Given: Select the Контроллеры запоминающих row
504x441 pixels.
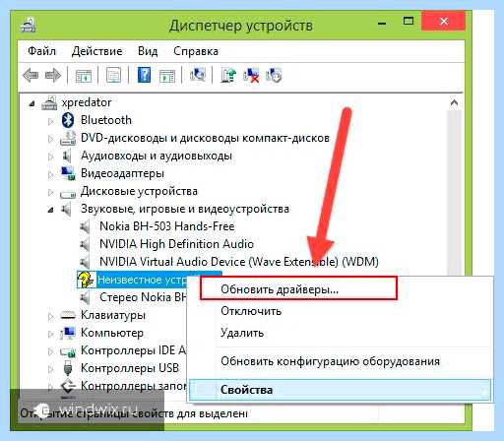Looking at the screenshot, I should click(x=134, y=386).
